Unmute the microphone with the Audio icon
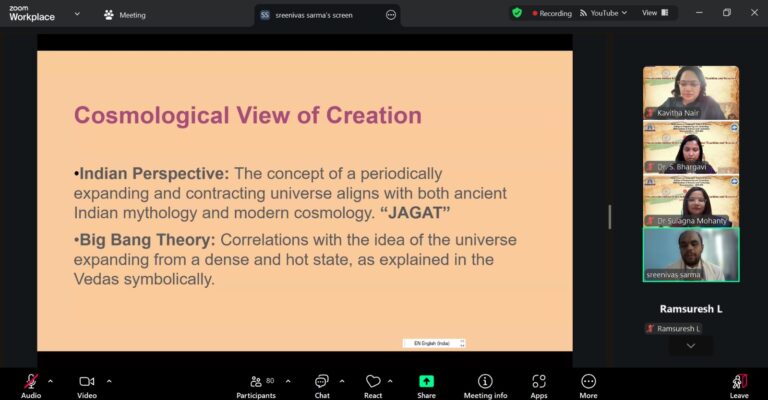Image resolution: width=768 pixels, height=400 pixels. (x=31, y=381)
